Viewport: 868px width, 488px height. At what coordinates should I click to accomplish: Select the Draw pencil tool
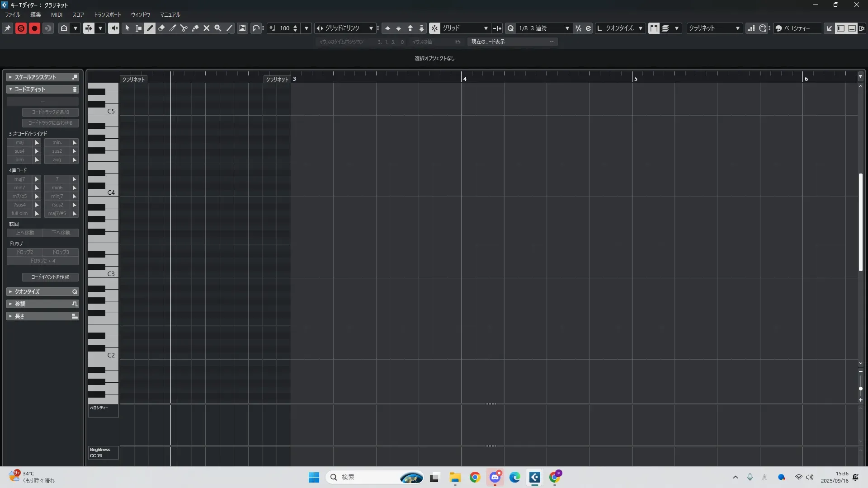[150, 28]
